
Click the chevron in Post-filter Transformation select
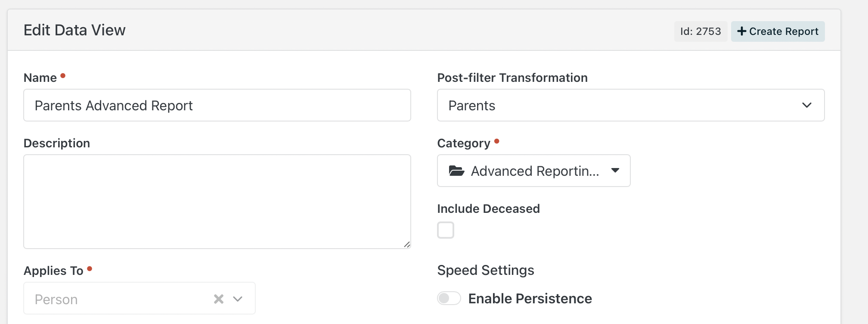807,105
